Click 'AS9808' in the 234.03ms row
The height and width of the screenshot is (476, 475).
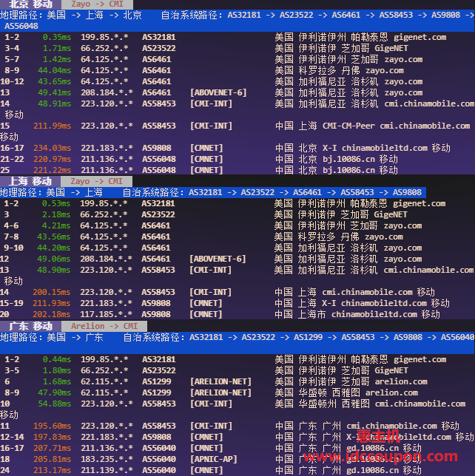pos(157,148)
